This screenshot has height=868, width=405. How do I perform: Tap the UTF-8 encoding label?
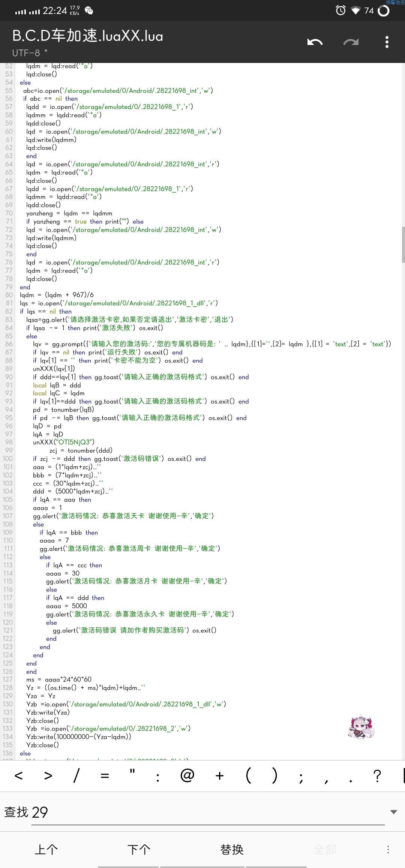pyautogui.click(x=26, y=53)
